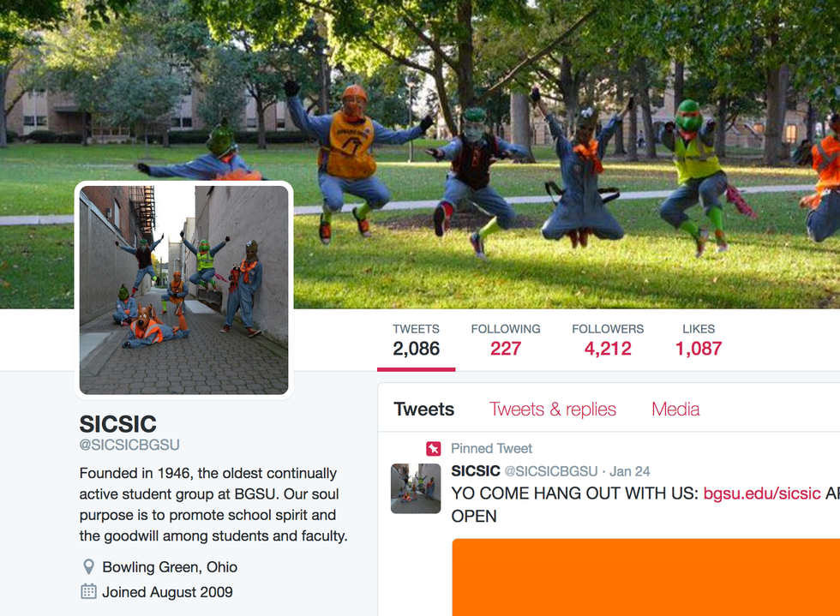View the Following 227 list

point(506,340)
